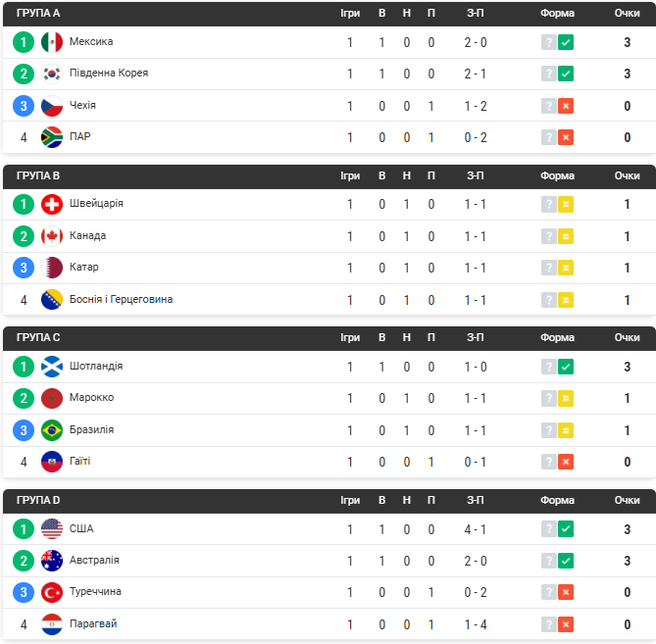Click the Mexico flag icon
The width and height of the screenshot is (656, 644).
(x=52, y=42)
